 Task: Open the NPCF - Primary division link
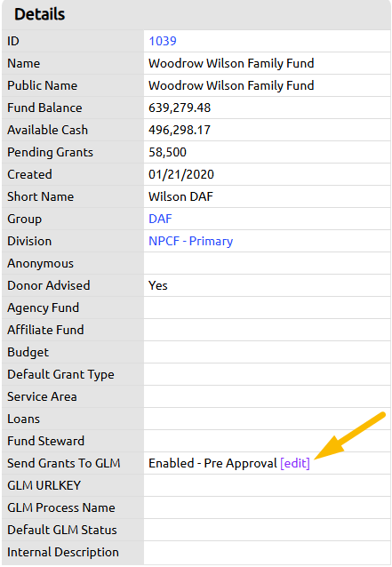(x=190, y=241)
